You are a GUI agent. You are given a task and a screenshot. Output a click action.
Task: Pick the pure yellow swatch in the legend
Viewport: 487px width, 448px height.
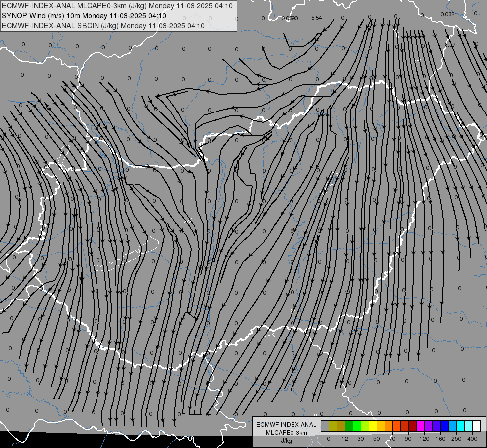pos(373,426)
